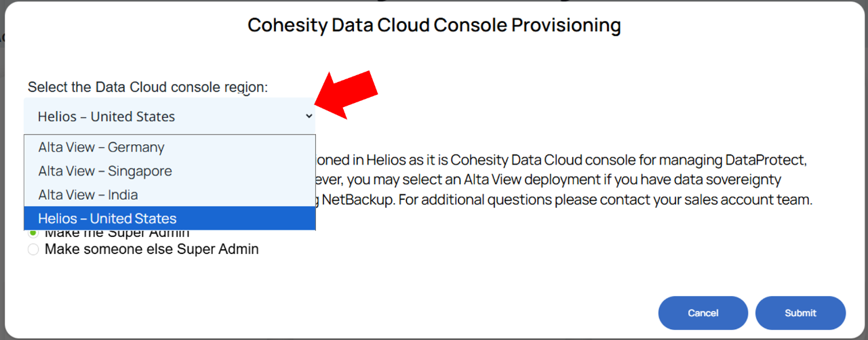
Task: Click the Cohesity Data Cloud Console Provisioning heading
Action: pyautogui.click(x=434, y=26)
